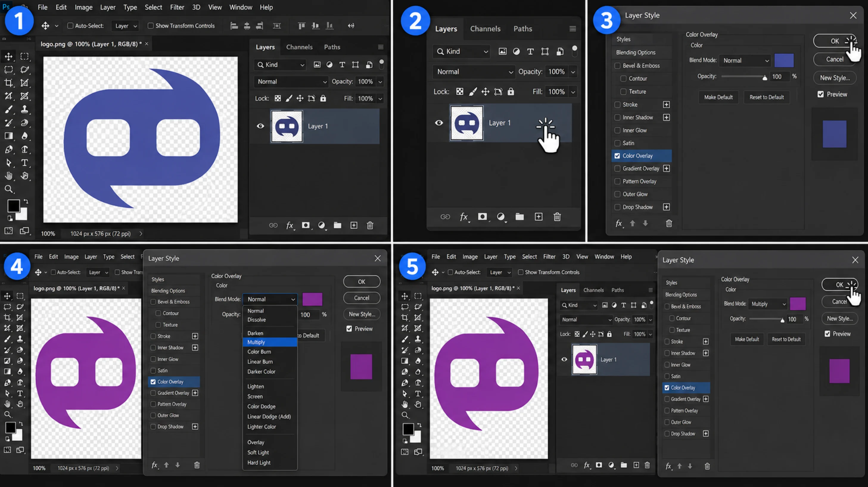Open the Multiply Blend Mode dropdown in step 5
The width and height of the screenshot is (868, 487).
pyautogui.click(x=768, y=304)
